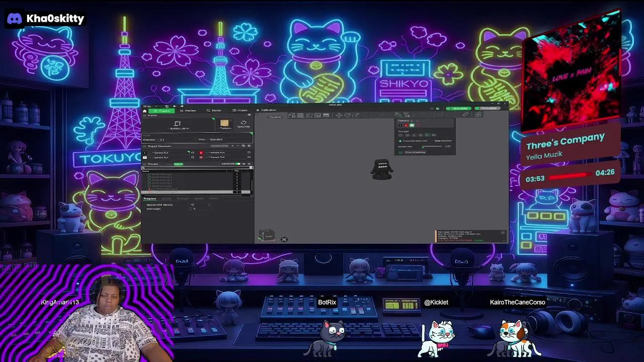Click the Auto orient toolbar icon
This screenshot has height=362, width=644.
(x=309, y=116)
